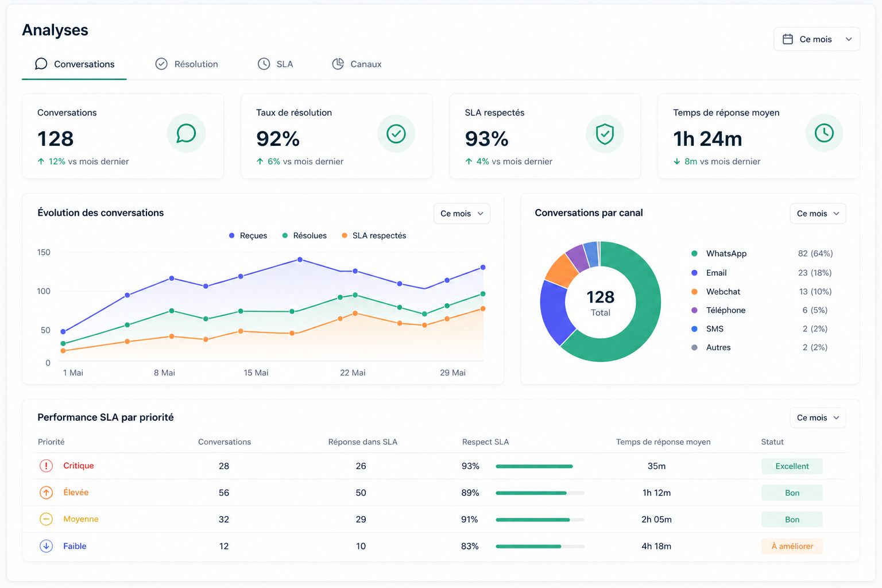
Task: Click the chat bubble icon on Conversations card
Action: (186, 133)
